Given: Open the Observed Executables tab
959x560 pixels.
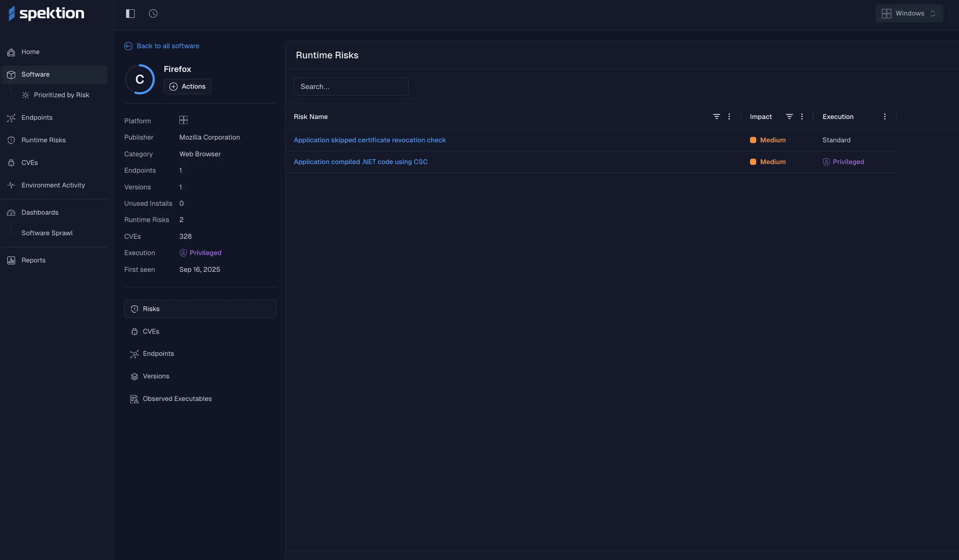Looking at the screenshot, I should click(x=177, y=399).
